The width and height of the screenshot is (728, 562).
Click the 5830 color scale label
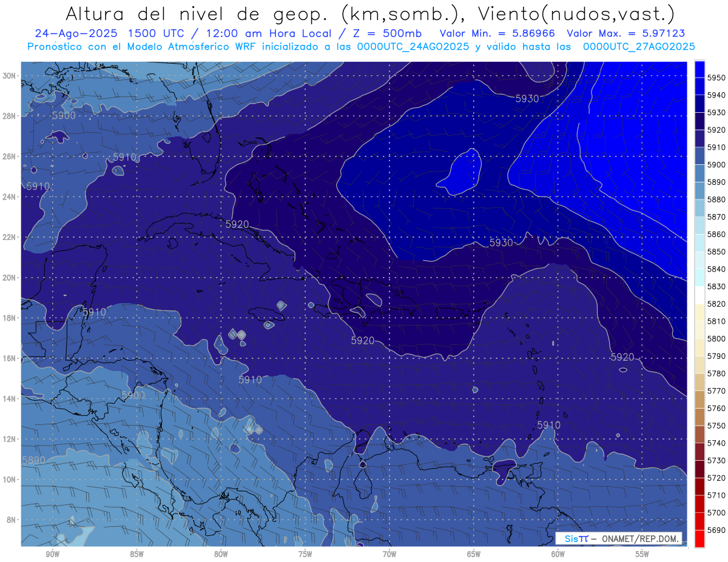[716, 286]
